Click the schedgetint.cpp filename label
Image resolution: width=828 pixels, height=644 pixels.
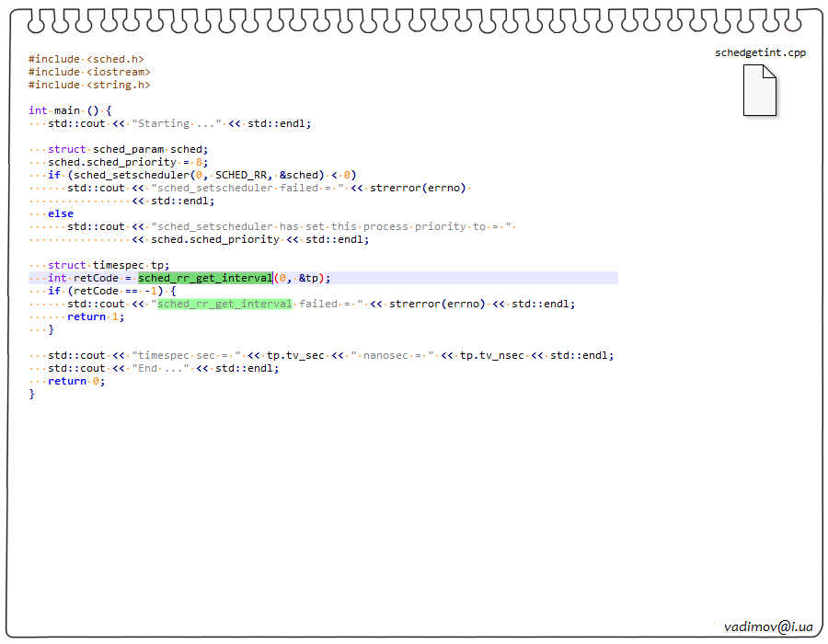[x=760, y=52]
